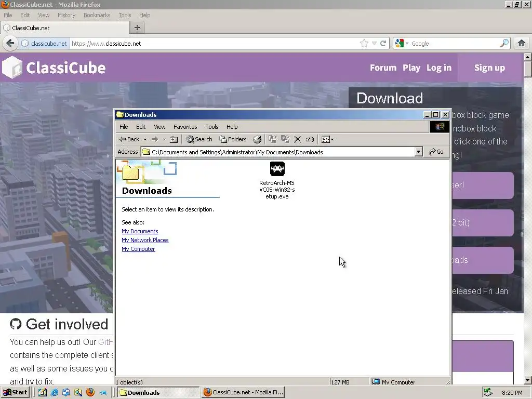Viewport: 532px width, 399px height.
Task: Open Explorer Edit menu
Action: pos(141,127)
